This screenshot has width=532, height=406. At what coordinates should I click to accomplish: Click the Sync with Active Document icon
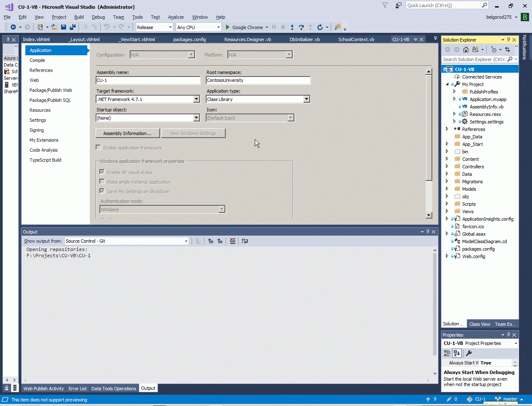tap(507, 49)
